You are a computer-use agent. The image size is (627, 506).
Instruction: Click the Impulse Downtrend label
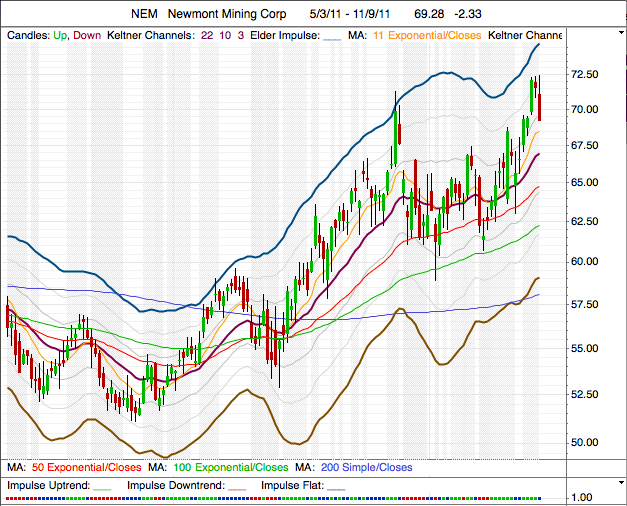pos(176,486)
